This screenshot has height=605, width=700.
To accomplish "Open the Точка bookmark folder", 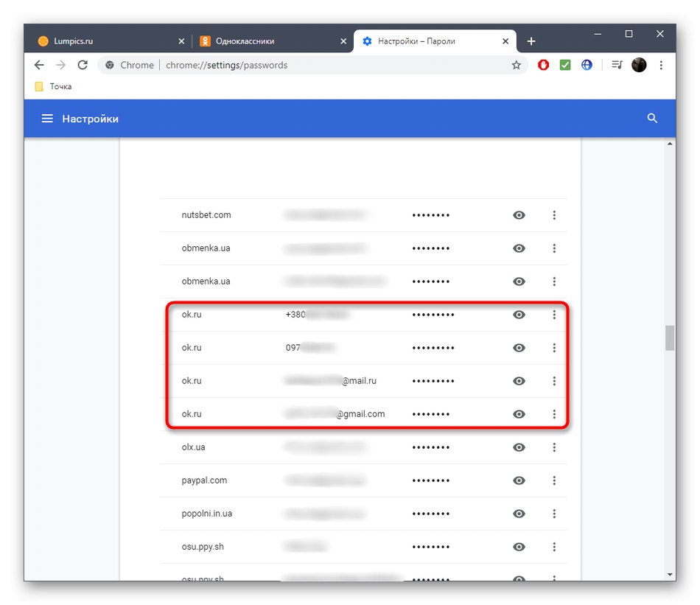I will tap(53, 87).
